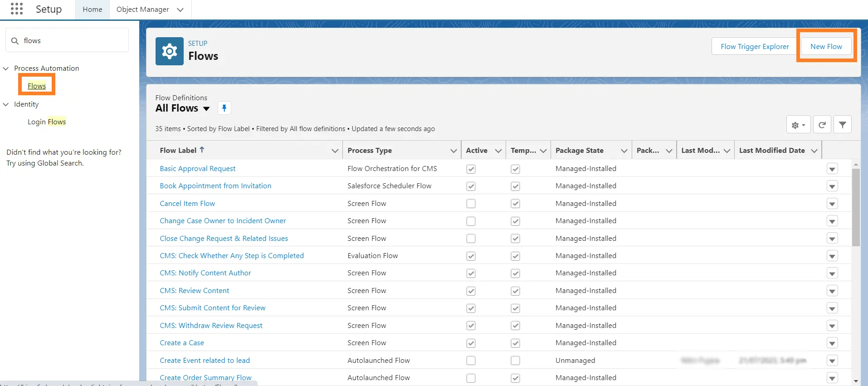This screenshot has width=868, height=386.
Task: Open row actions for CMS: Submit Content row
Action: (x=832, y=308)
